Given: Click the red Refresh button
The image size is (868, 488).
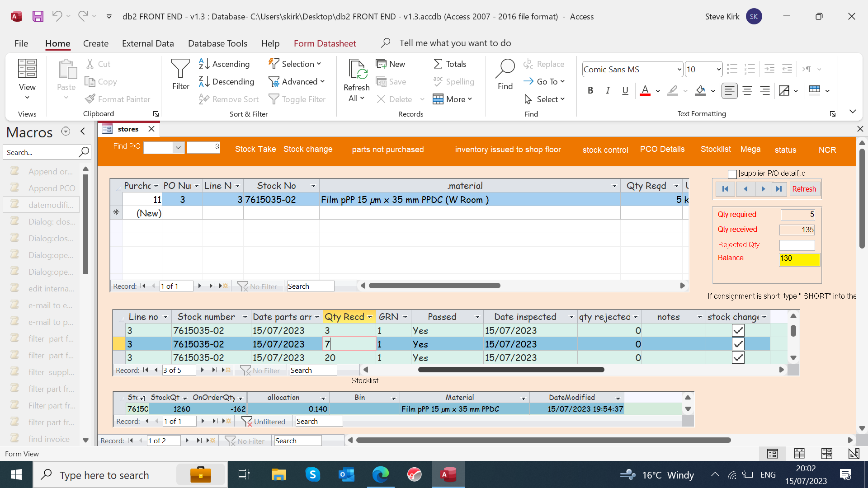Looking at the screenshot, I should [x=804, y=189].
